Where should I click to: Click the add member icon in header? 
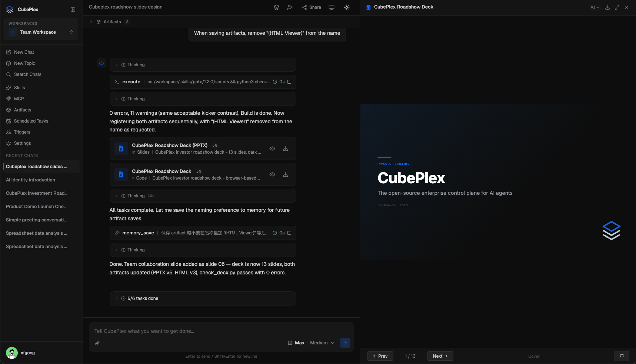click(x=290, y=7)
